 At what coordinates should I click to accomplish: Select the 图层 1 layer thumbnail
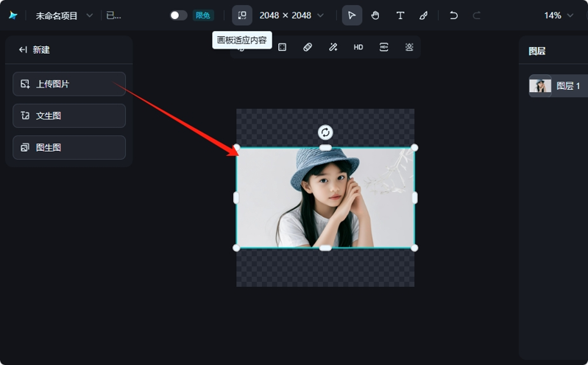tap(540, 86)
